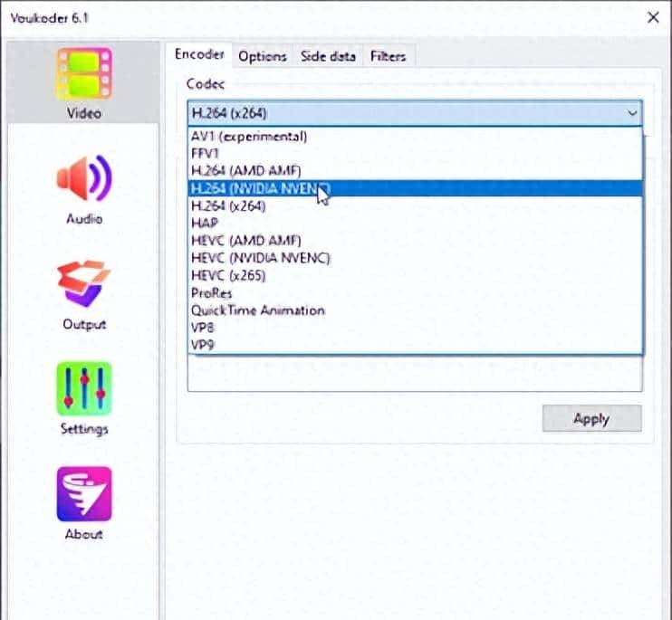This screenshot has height=620, width=672.
Task: Select VP9 codec option
Action: click(x=415, y=345)
